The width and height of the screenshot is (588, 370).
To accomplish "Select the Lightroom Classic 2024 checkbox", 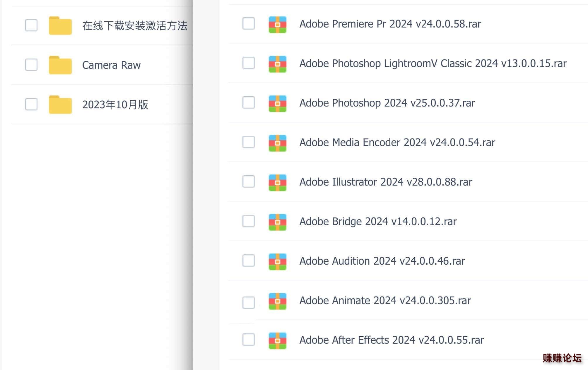I will pos(249,63).
